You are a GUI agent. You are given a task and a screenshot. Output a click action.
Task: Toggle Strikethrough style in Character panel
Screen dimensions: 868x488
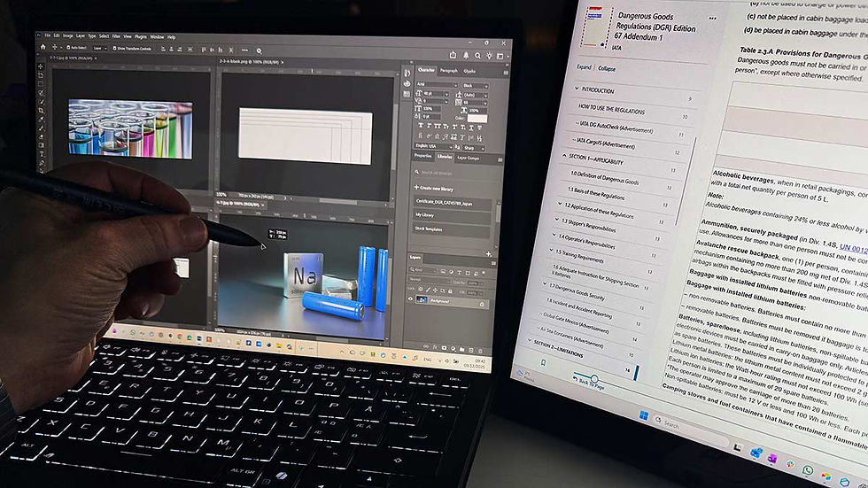pyautogui.click(x=479, y=128)
